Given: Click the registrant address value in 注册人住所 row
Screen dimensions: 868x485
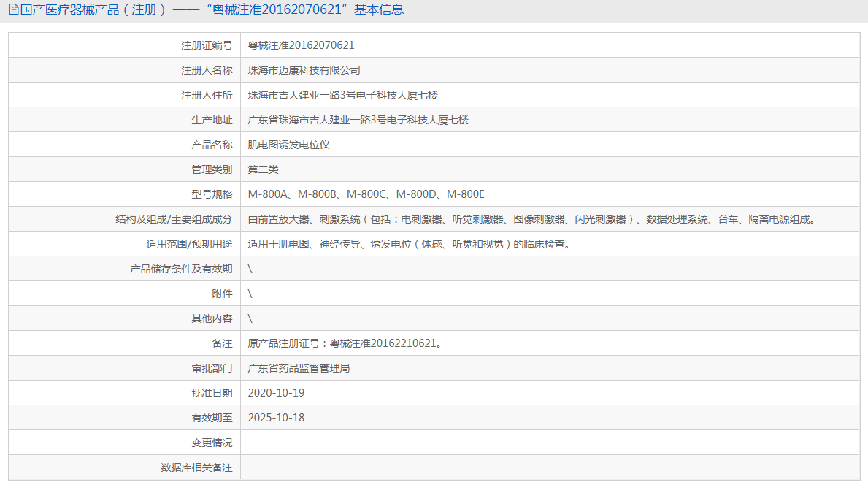Looking at the screenshot, I should (x=342, y=95).
